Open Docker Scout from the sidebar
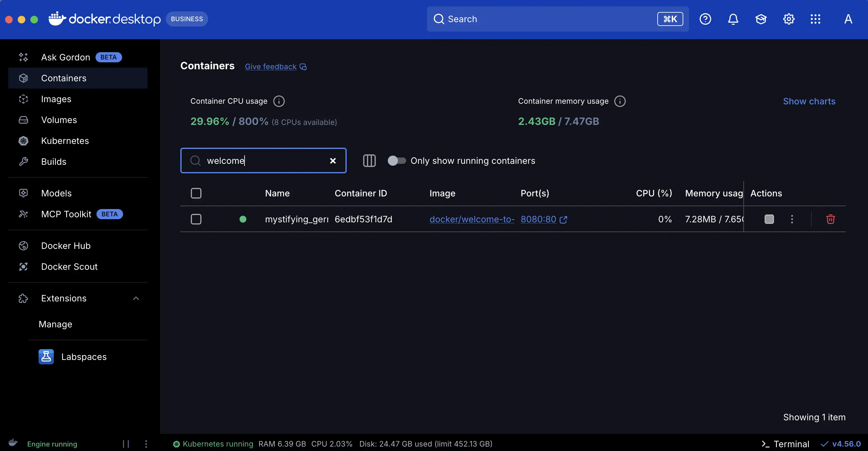The width and height of the screenshot is (868, 451). click(x=69, y=266)
